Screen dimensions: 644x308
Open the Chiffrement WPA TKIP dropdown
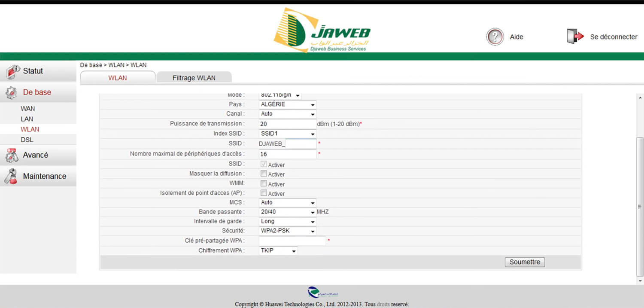coord(278,250)
